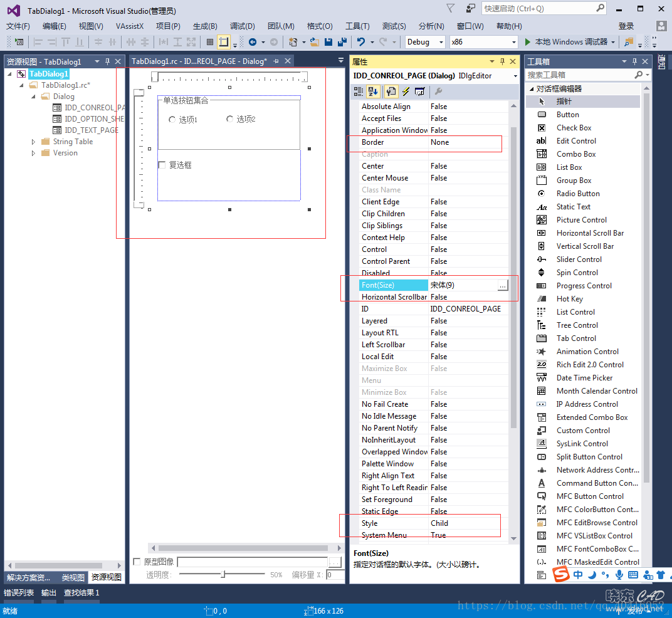Show properties categorized view icon
The width and height of the screenshot is (672, 618).
[x=359, y=92]
